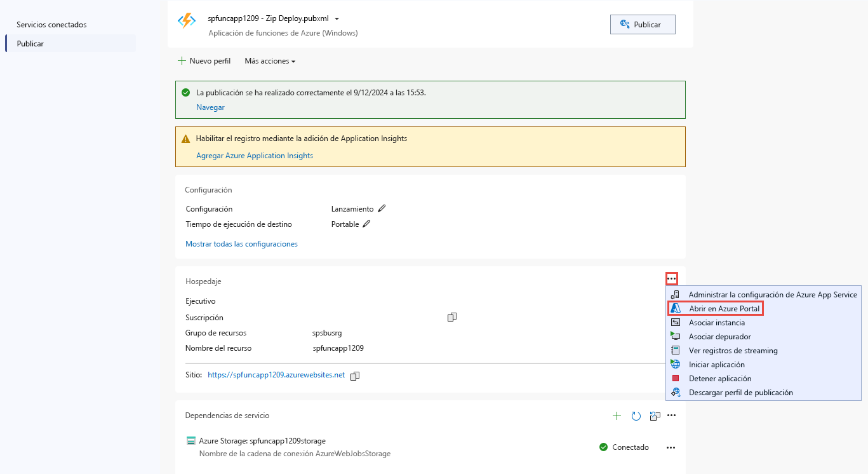Refresh service dependencies
The image size is (868, 474).
[x=636, y=416]
